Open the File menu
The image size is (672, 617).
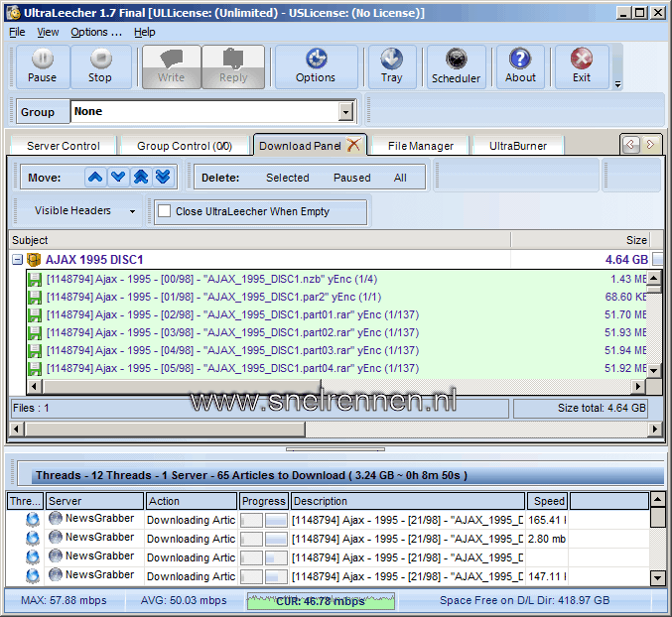17,32
